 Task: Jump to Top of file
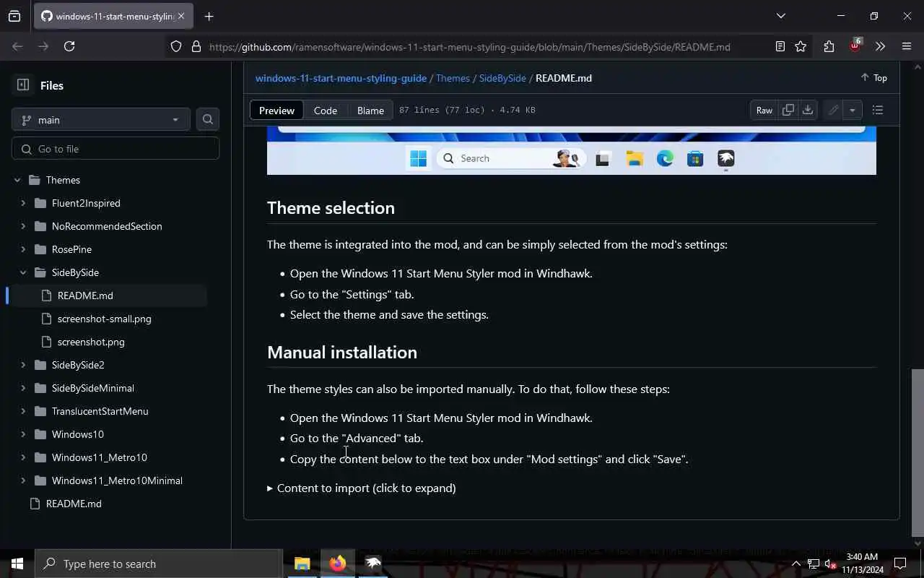coord(873,78)
